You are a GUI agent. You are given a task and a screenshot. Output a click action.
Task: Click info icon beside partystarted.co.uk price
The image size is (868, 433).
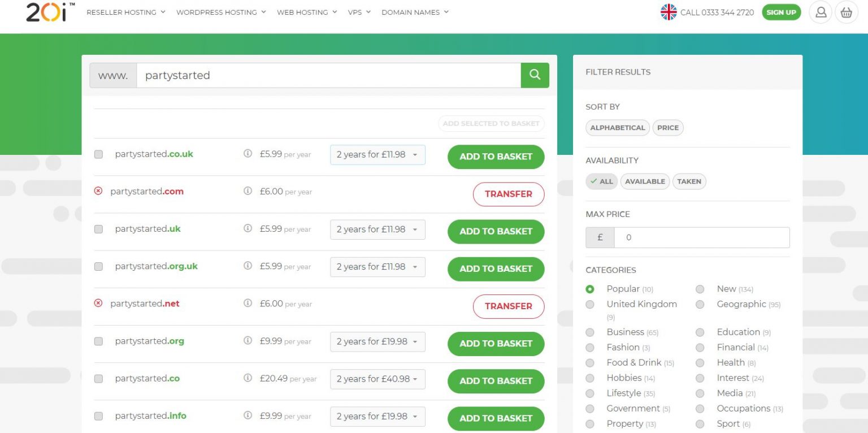pos(248,154)
